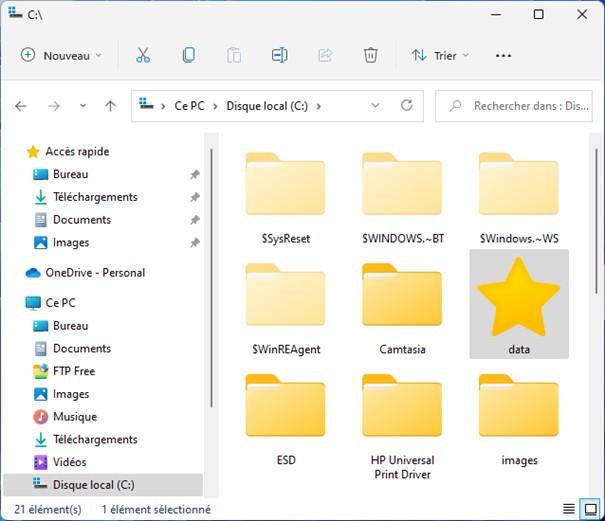The height and width of the screenshot is (521, 605).
Task: Refresh the current folder view
Action: point(406,105)
